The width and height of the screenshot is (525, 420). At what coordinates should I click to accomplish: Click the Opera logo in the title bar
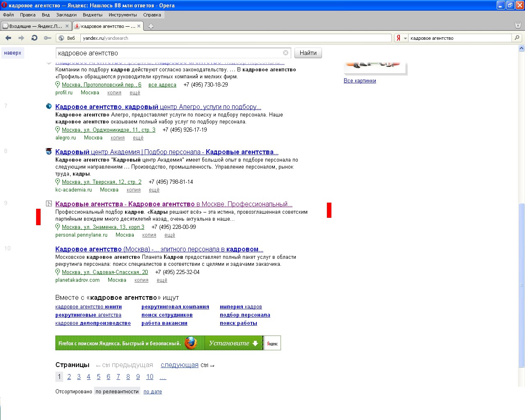click(4, 5)
